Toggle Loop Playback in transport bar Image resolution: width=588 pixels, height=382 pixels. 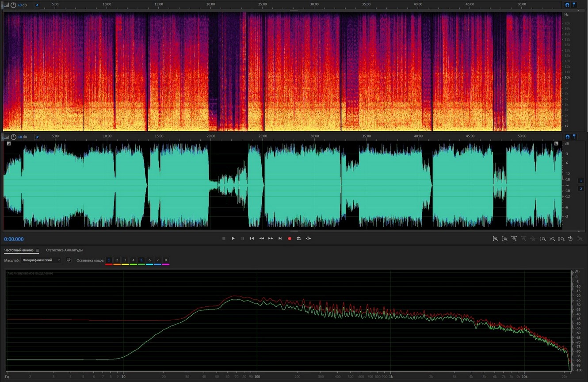[x=299, y=238]
